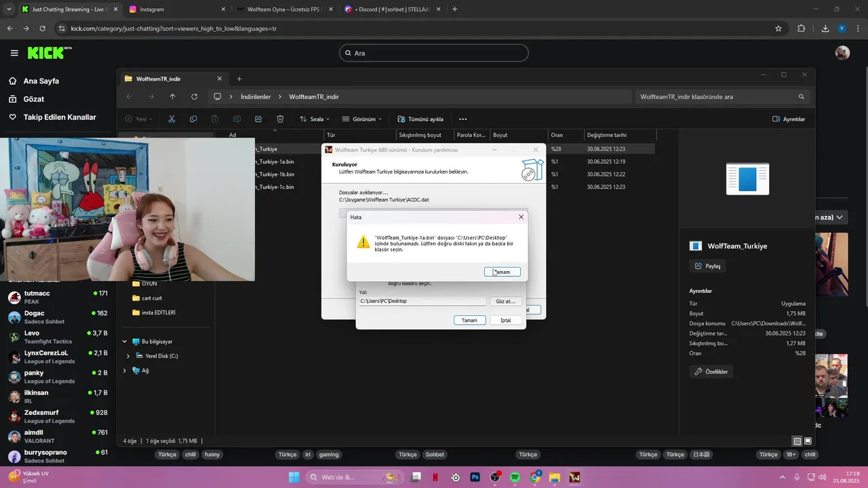Viewport: 868px width, 488px height.
Task: Collapse the Bu bilgisayar tree node
Action: [x=125, y=342]
